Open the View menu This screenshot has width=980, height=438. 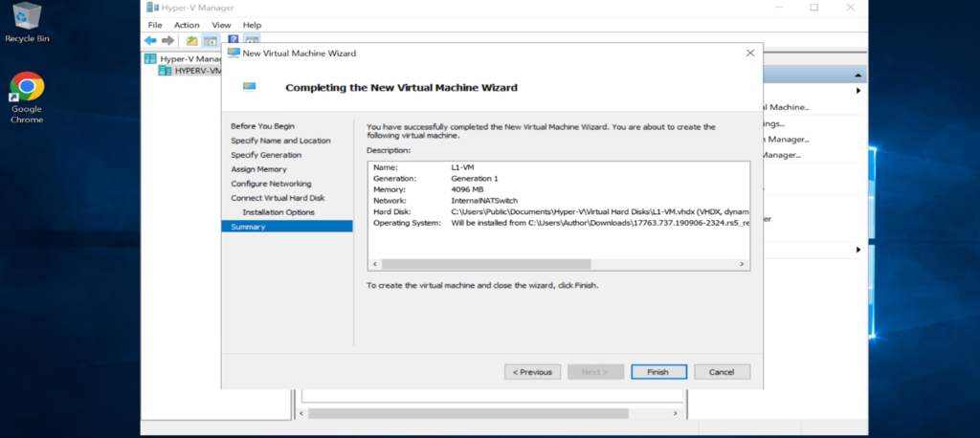[x=221, y=25]
